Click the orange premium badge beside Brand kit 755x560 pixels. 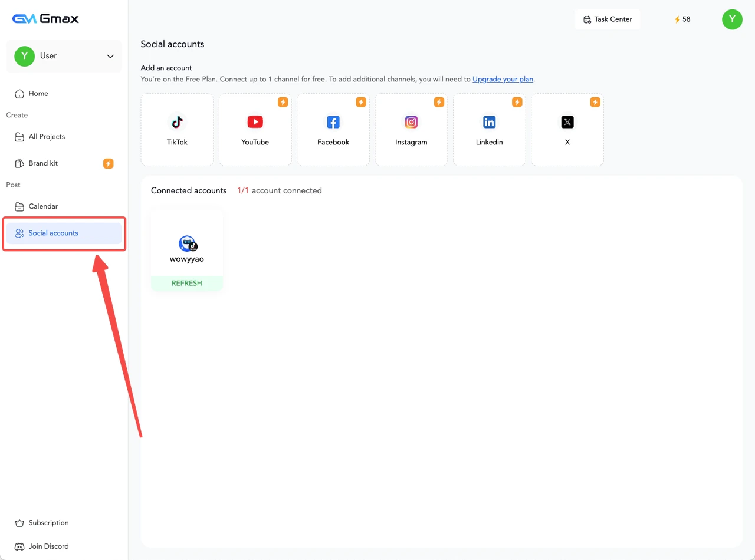[x=109, y=163]
